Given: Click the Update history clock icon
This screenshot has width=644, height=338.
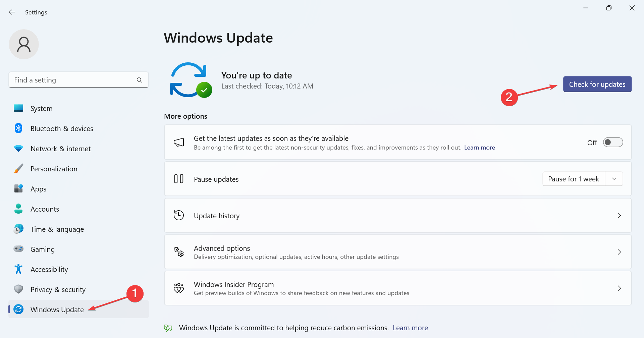Looking at the screenshot, I should coord(179,215).
